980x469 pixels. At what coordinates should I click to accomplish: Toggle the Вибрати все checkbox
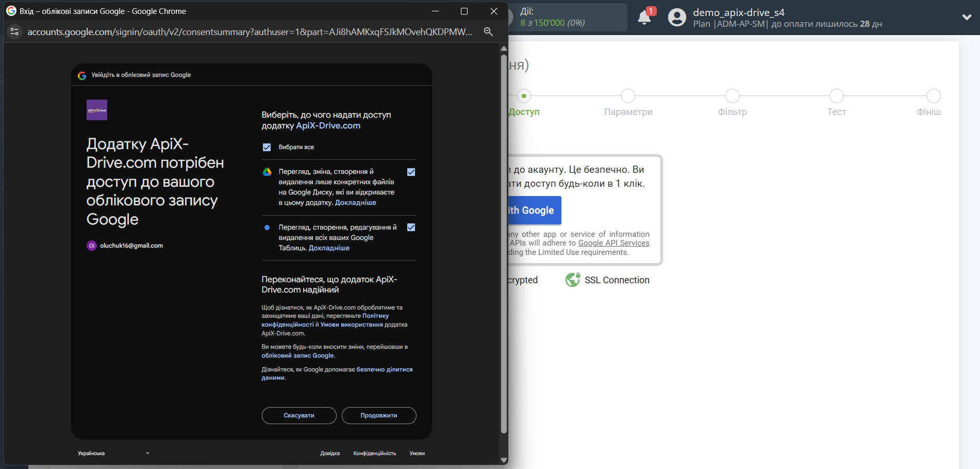(x=267, y=147)
